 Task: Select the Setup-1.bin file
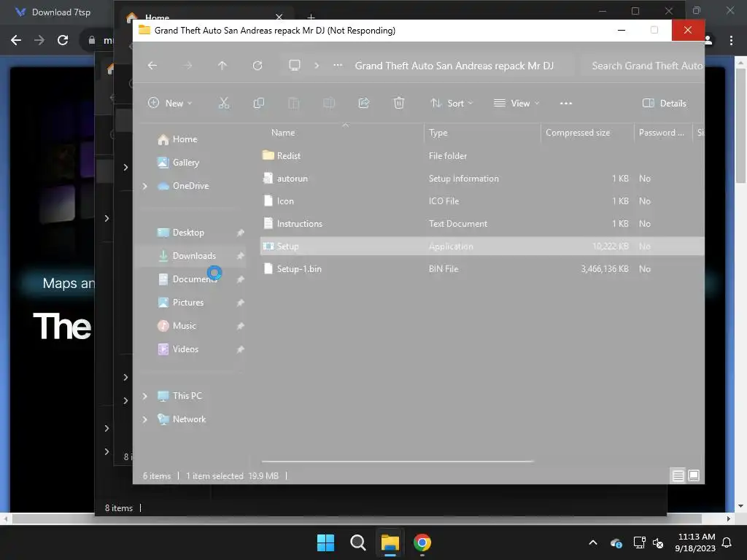pos(481,269)
